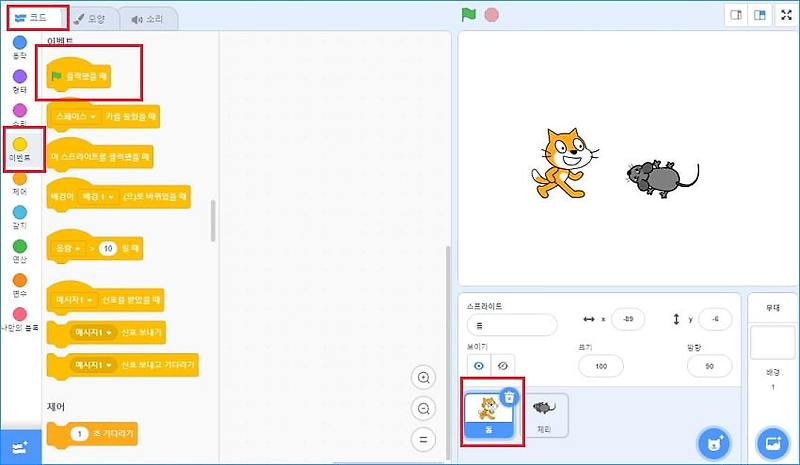This screenshot has width=800, height=465.
Task: Click the value 1 in wait block
Action: 80,434
